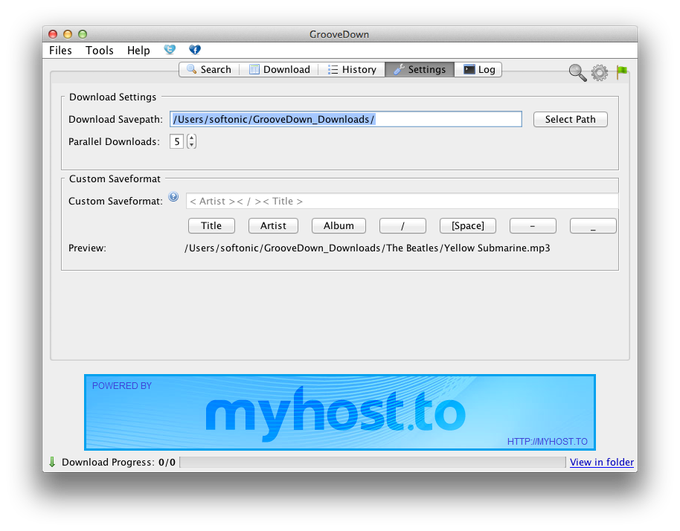680x531 pixels.
Task: Click the Download Progress 0/0 label
Action: [x=118, y=462]
